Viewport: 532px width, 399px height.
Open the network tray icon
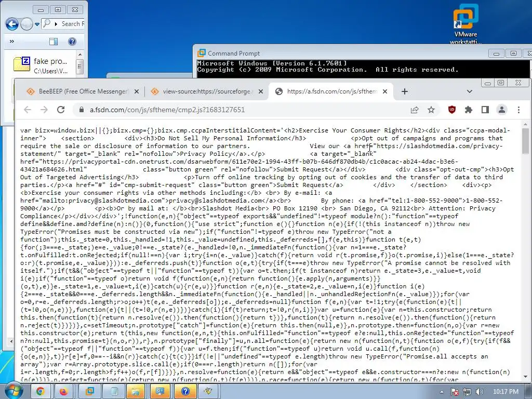[x=467, y=392]
